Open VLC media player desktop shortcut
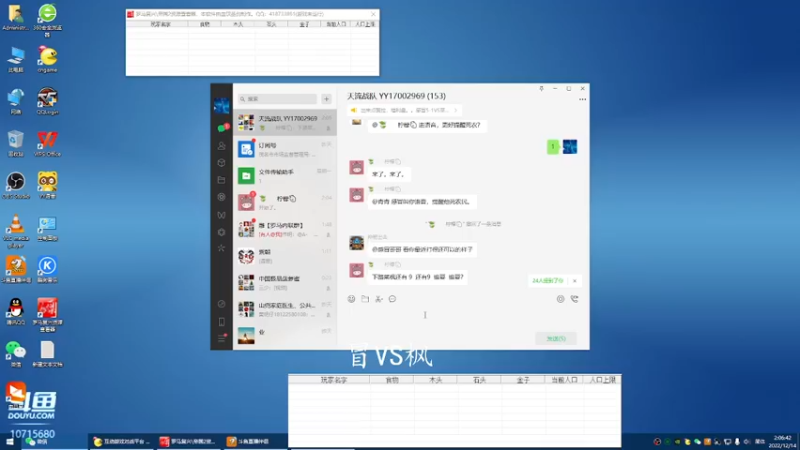 tap(16, 231)
